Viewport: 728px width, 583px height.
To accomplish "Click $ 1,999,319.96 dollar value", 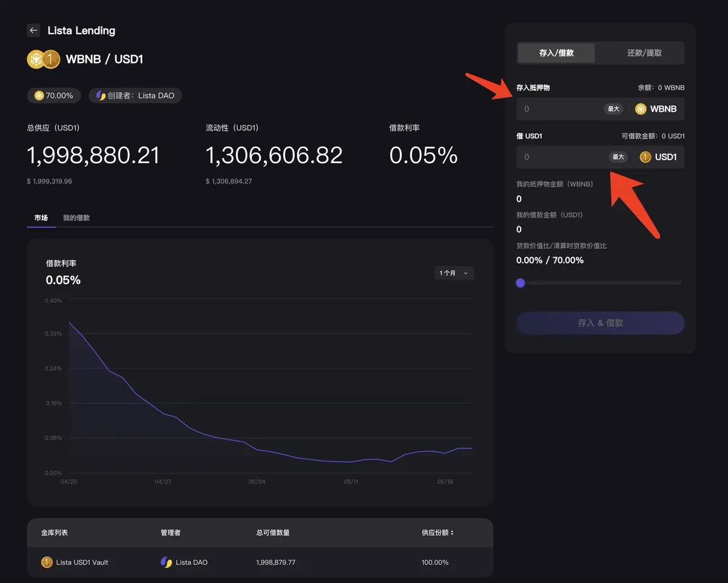I will [49, 181].
